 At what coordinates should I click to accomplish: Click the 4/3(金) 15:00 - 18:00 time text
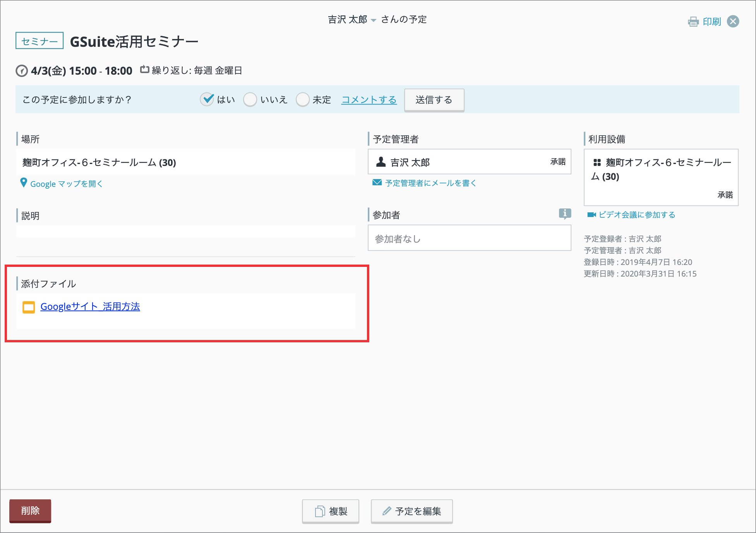coord(82,71)
